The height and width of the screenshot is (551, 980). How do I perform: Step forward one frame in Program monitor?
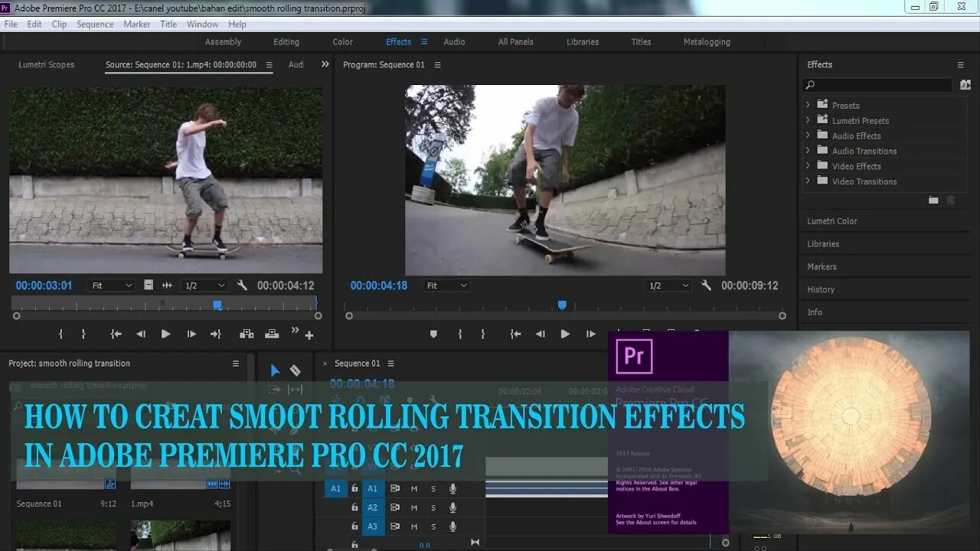[590, 334]
